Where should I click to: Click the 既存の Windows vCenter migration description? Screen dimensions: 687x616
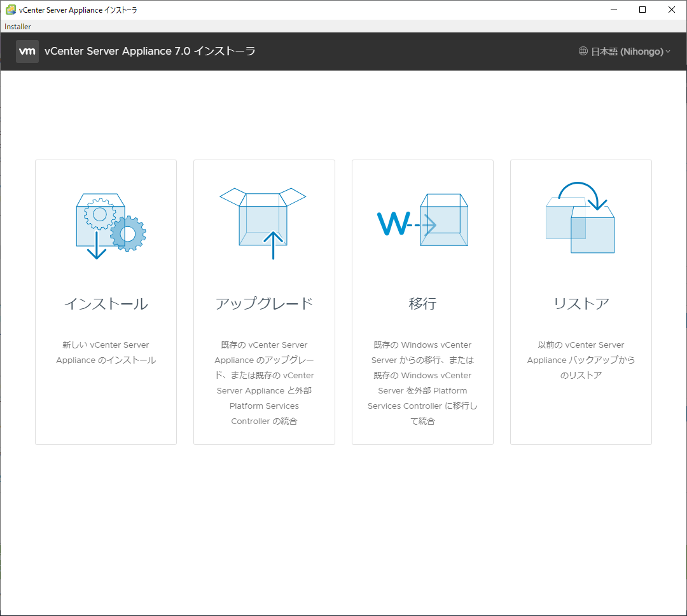click(x=422, y=383)
